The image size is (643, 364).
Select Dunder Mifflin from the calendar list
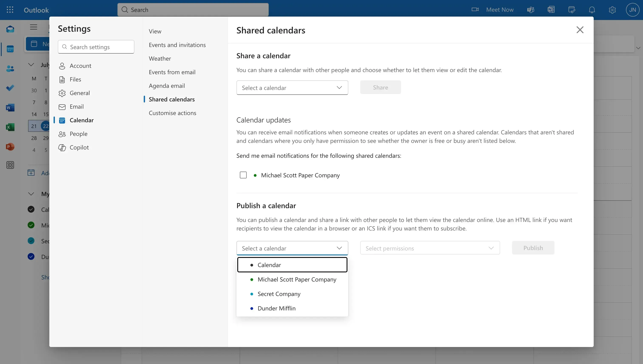pos(276,308)
